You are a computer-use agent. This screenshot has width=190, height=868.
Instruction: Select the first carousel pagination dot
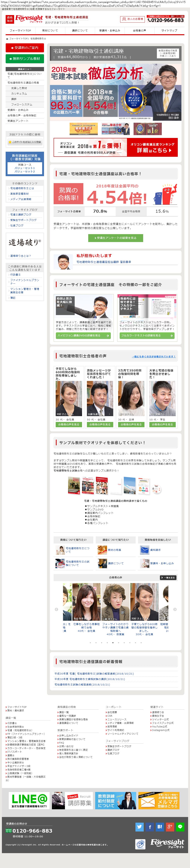click(90, 643)
